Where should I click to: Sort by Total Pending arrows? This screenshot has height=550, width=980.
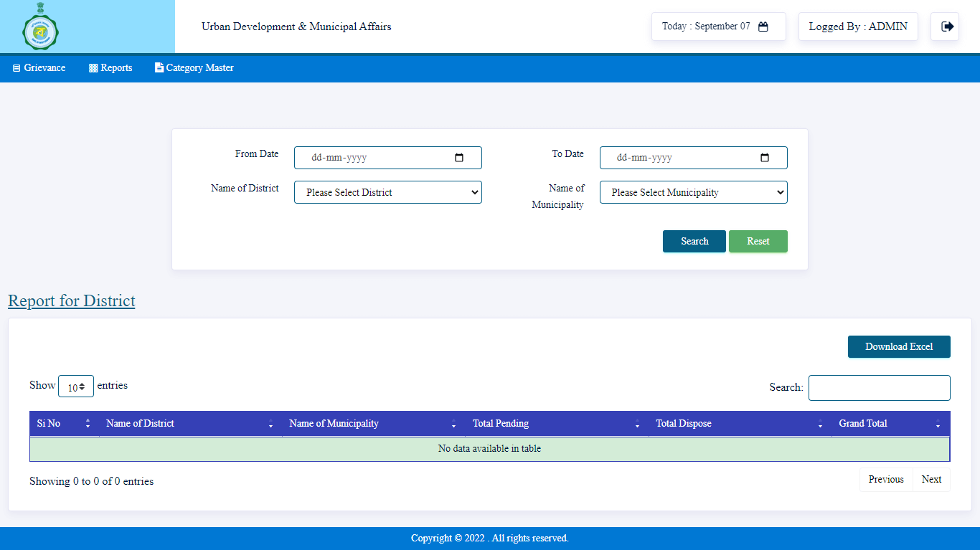click(637, 424)
